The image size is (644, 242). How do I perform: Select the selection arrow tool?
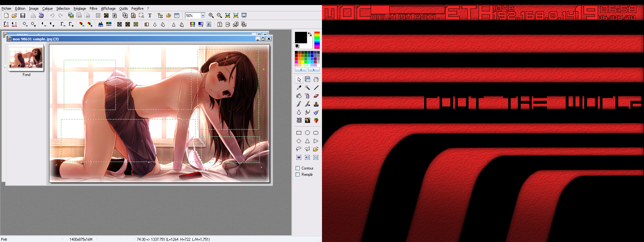[x=299, y=79]
